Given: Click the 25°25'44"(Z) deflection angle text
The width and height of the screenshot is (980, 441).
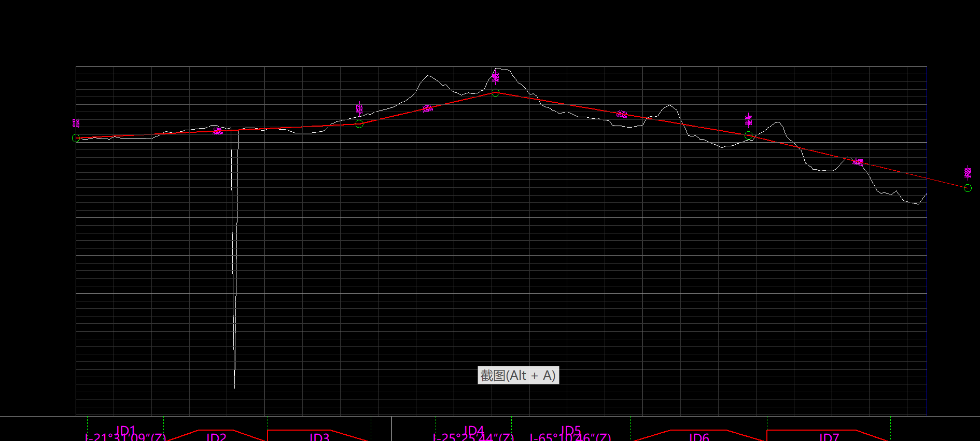Looking at the screenshot, I should coord(473,438).
